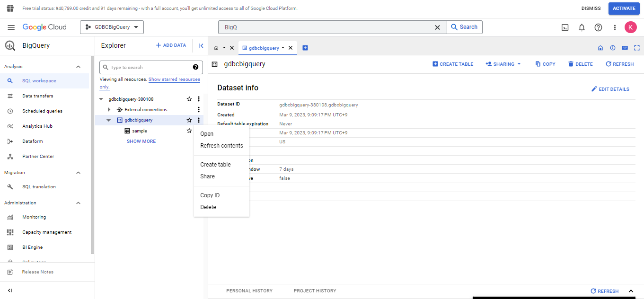This screenshot has width=644, height=299.
Task: Open the help question mark icon
Action: tap(598, 27)
